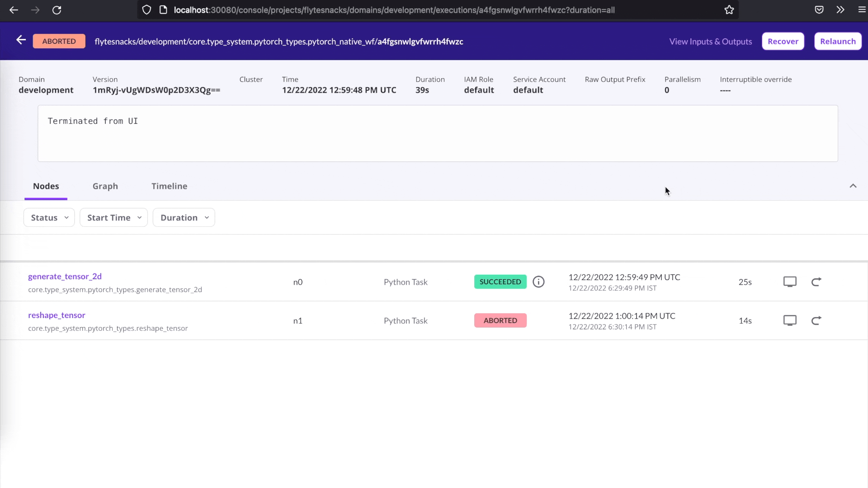The height and width of the screenshot is (488, 868).
Task: Click the Recover button
Action: [x=783, y=41]
